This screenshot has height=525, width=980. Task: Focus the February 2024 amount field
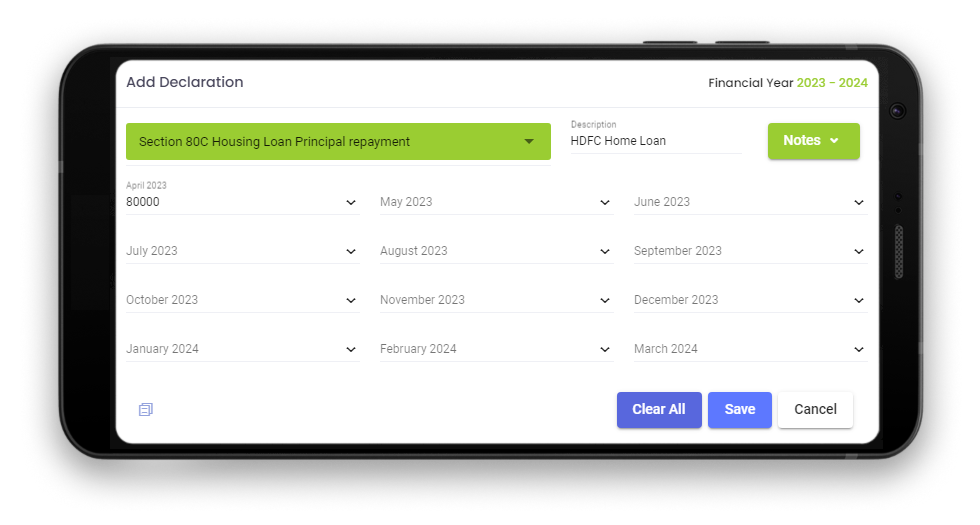[484, 349]
